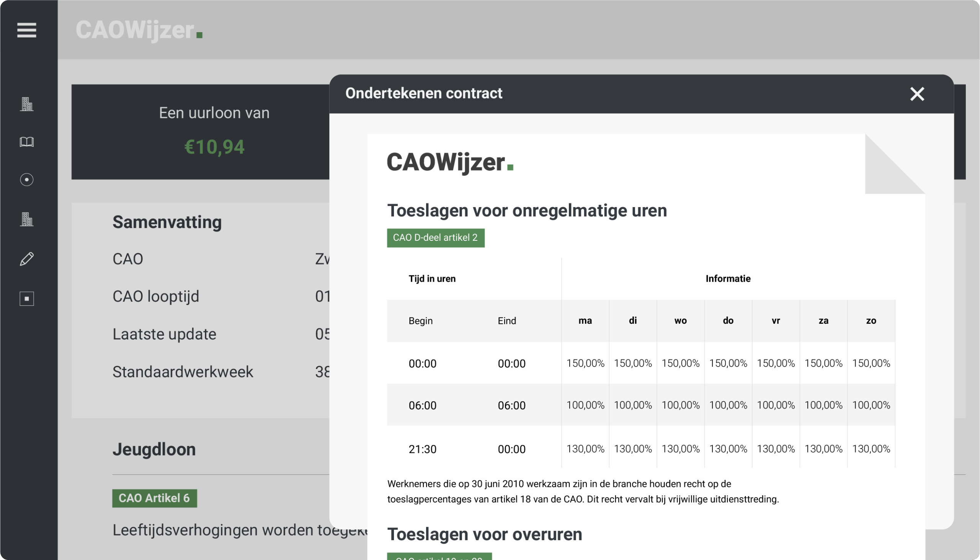Open the hamburger menu
The height and width of the screenshot is (560, 980).
26,30
